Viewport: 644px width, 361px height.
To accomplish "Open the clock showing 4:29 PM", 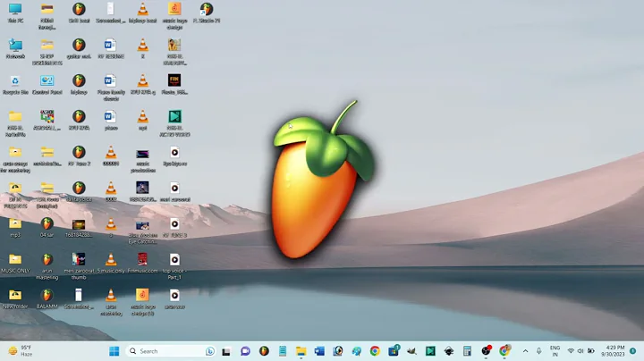I will (613, 351).
